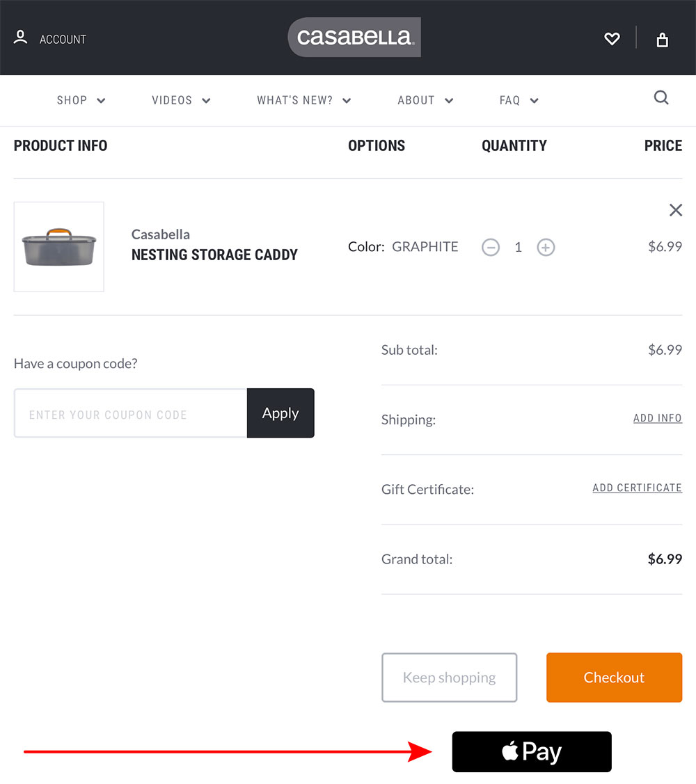The image size is (696, 784).
Task: Pay with the Apple Pay button
Action: pos(531,752)
